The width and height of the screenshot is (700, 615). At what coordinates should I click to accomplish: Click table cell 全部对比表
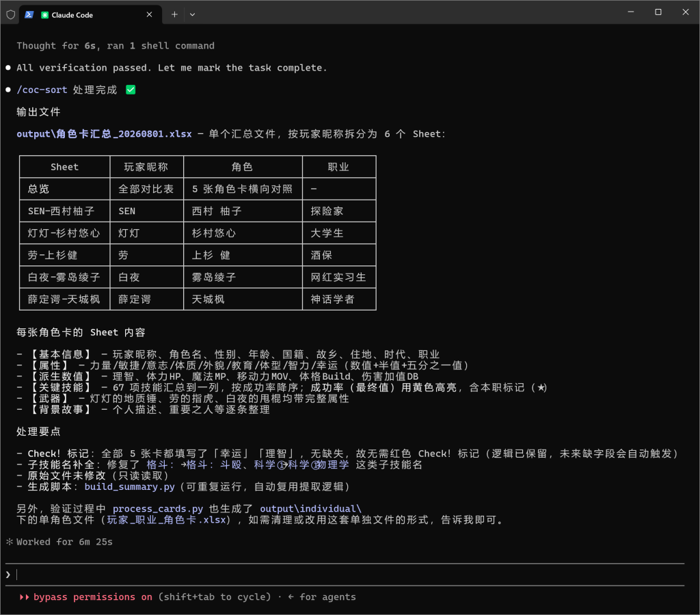click(146, 189)
